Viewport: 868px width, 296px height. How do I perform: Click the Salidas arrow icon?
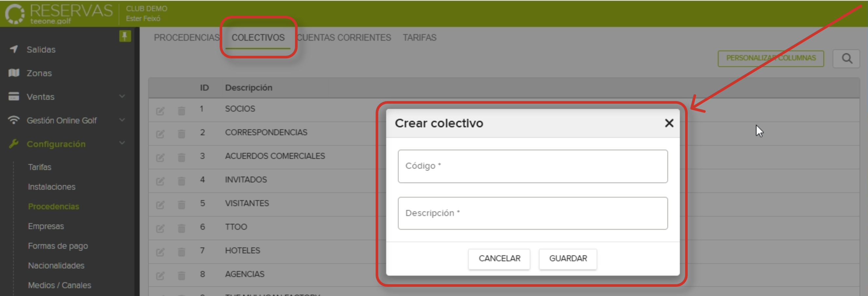(14, 49)
